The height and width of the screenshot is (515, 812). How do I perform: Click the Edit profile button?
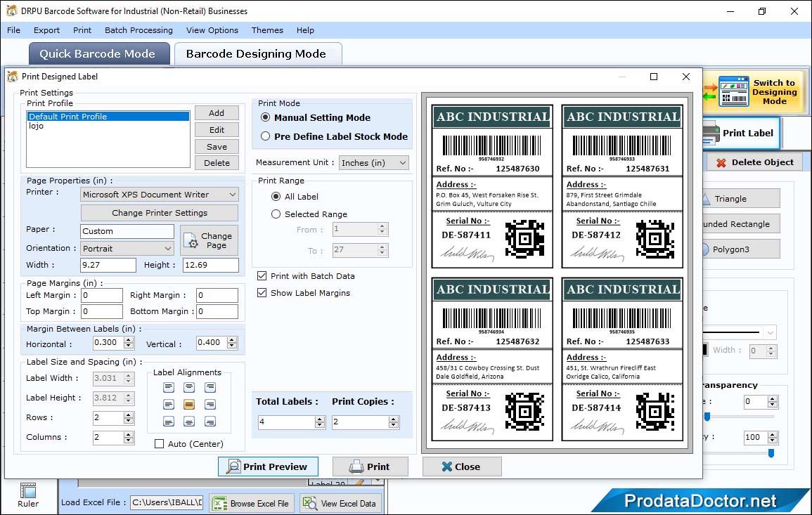point(217,130)
